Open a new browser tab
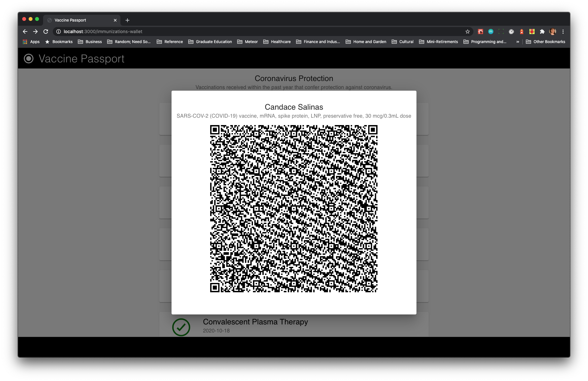Viewport: 588px width, 381px height. (x=127, y=20)
